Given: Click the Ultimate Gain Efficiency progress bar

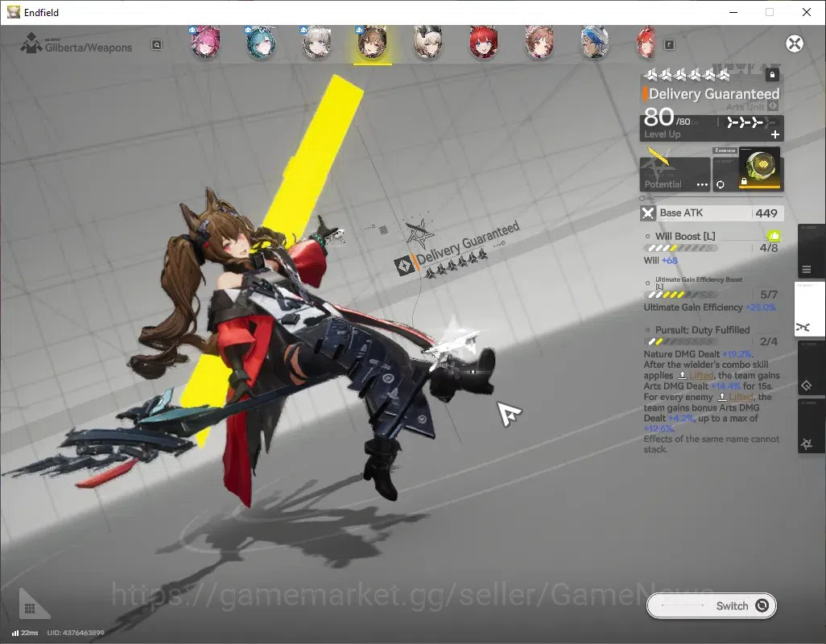Looking at the screenshot, I should (x=680, y=295).
